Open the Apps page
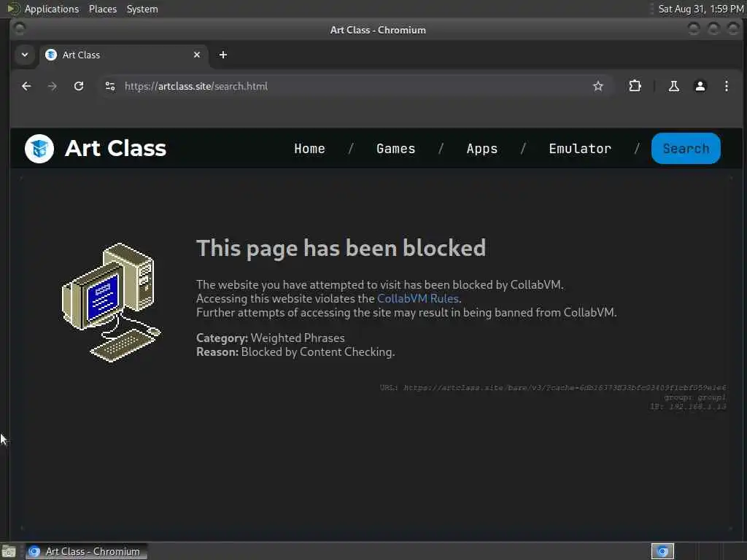747x560 pixels. pyautogui.click(x=482, y=149)
